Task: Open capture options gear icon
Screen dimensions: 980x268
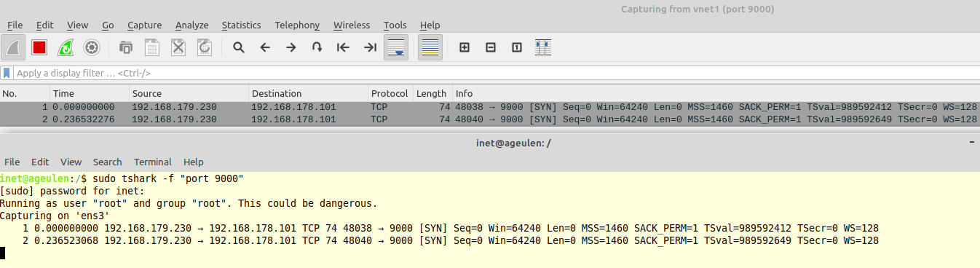Action: (91, 47)
